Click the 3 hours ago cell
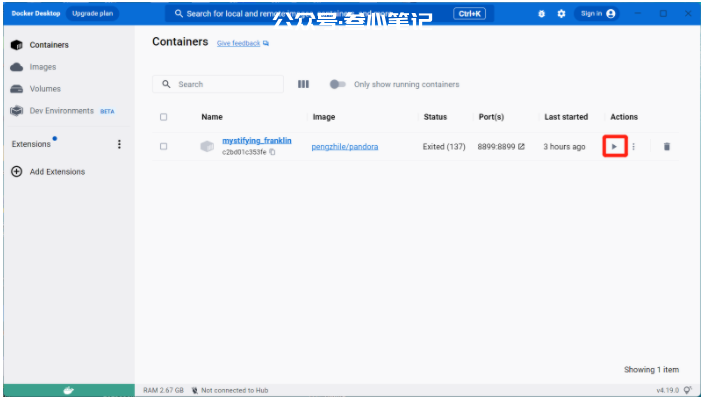This screenshot has width=704, height=406. 564,146
